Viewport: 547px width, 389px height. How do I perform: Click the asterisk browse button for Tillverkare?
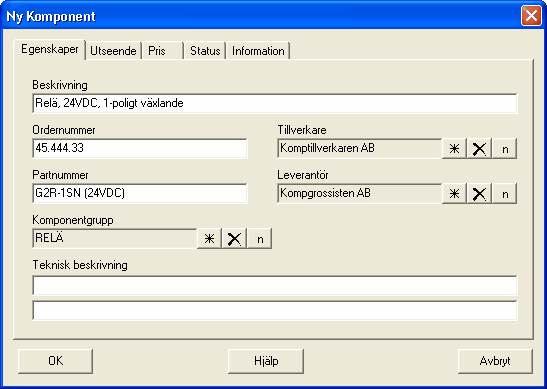click(454, 149)
